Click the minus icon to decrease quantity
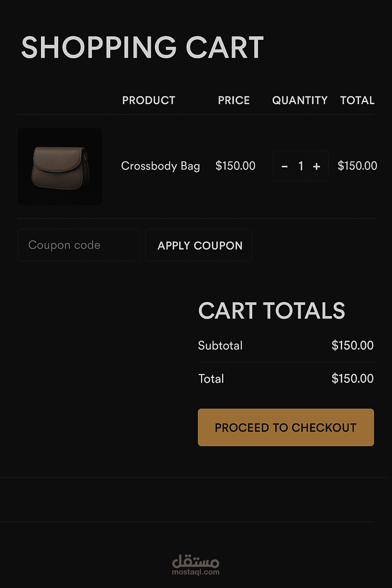This screenshot has width=392, height=588. [x=284, y=167]
